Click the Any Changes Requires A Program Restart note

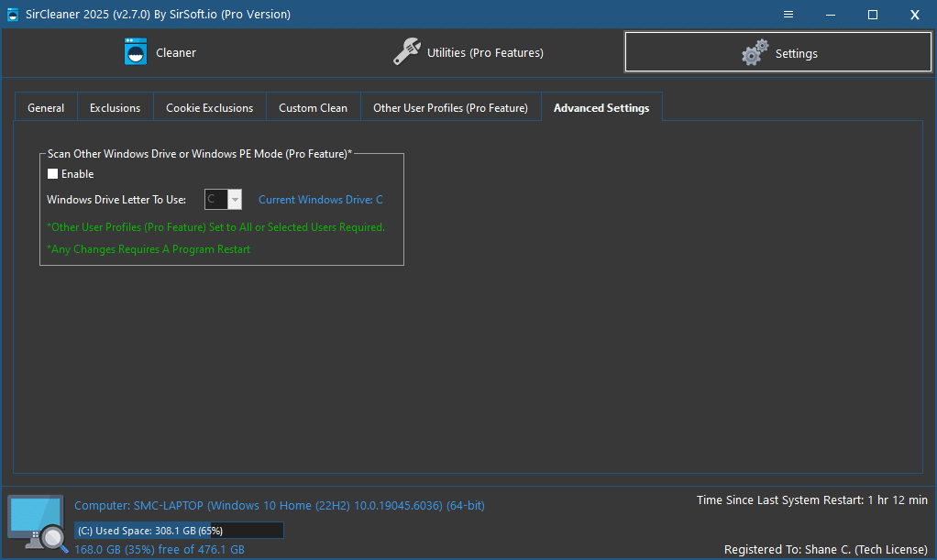point(149,249)
